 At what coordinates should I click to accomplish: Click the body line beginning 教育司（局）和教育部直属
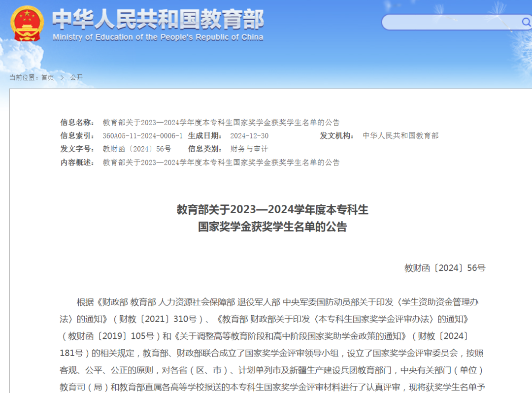272,387
